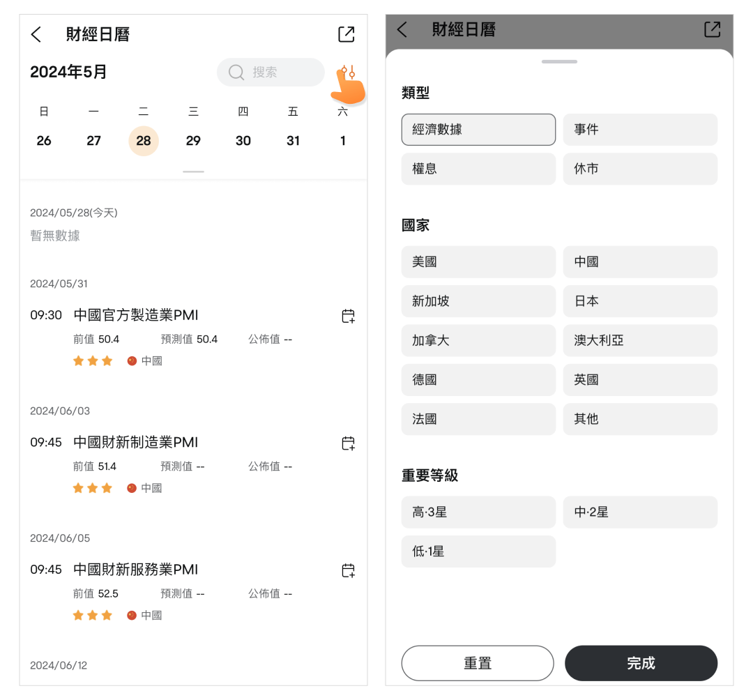753x700 pixels.
Task: Tap the share icon above the filter panel
Action: [712, 29]
